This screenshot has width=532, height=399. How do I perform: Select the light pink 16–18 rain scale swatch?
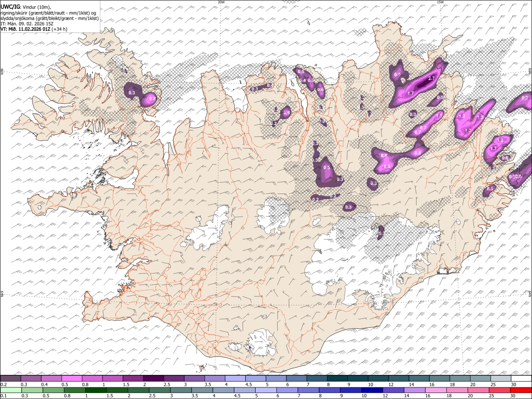click(436, 390)
